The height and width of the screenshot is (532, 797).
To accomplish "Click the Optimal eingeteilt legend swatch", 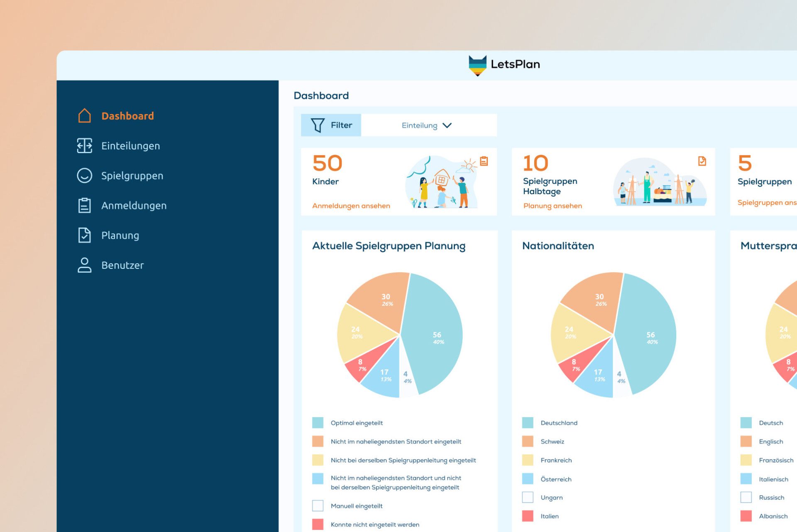I will coord(318,423).
